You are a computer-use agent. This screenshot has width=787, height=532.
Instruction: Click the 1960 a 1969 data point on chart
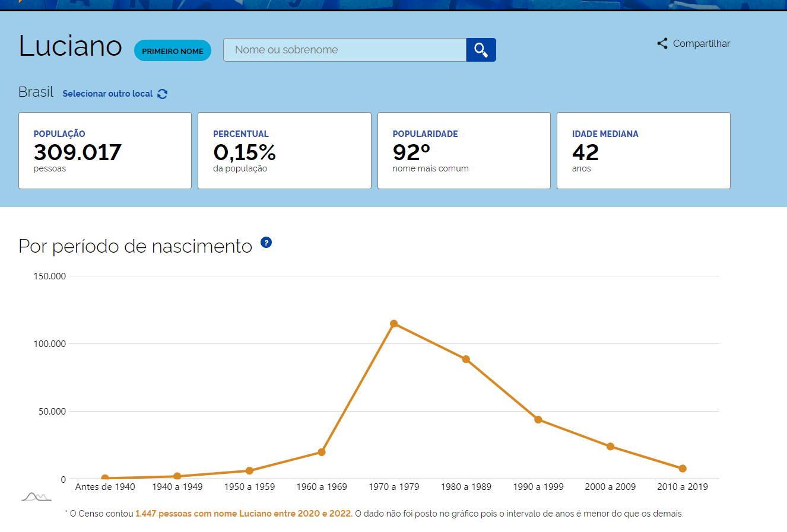[322, 452]
